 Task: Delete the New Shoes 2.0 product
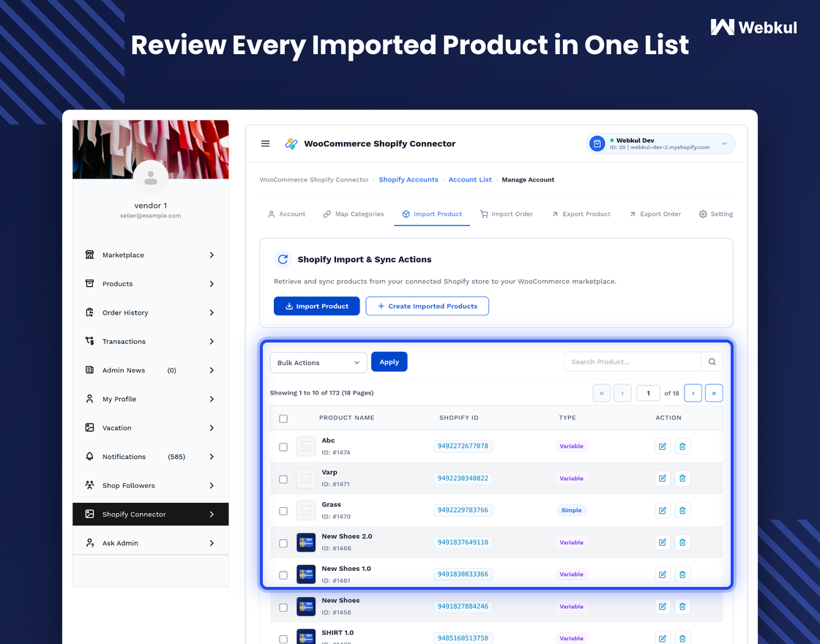(x=682, y=542)
